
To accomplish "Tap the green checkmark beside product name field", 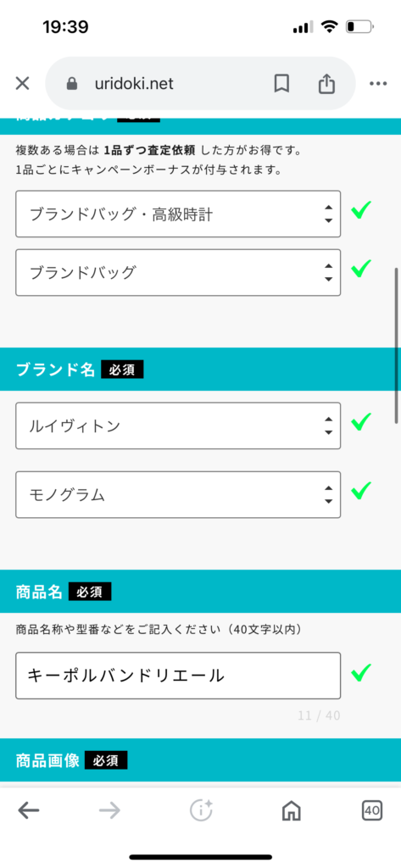I will click(x=361, y=671).
